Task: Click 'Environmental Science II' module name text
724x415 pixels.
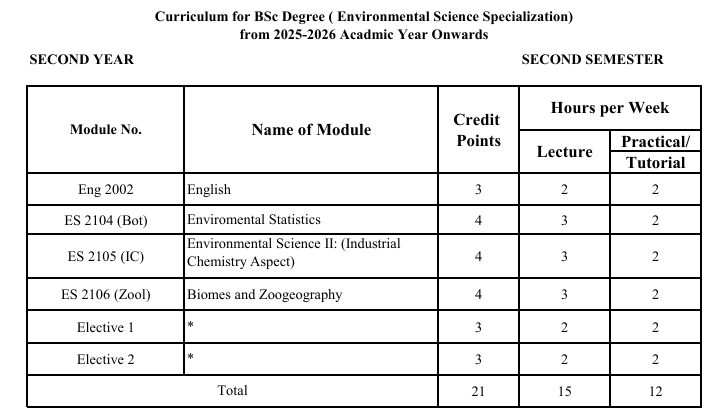Action: (293, 252)
